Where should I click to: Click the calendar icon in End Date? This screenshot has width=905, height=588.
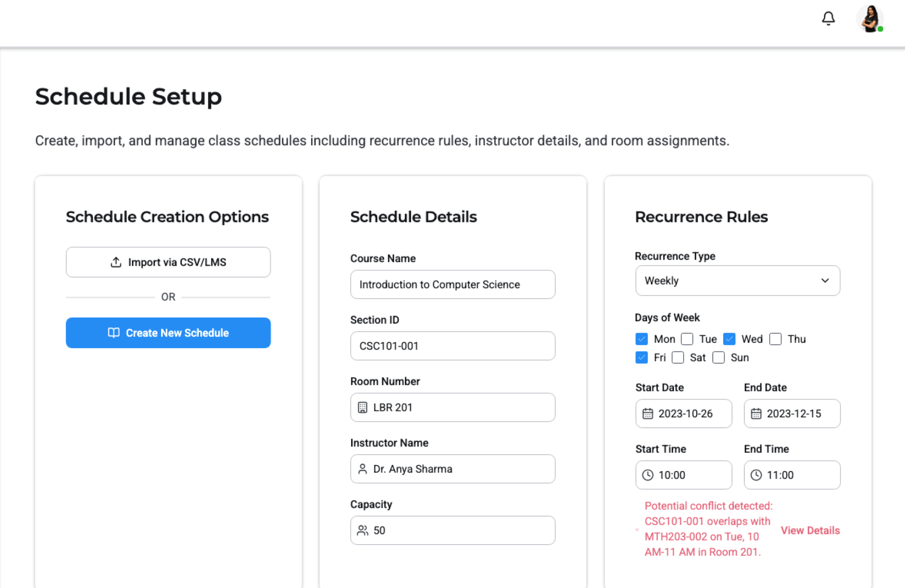point(756,414)
